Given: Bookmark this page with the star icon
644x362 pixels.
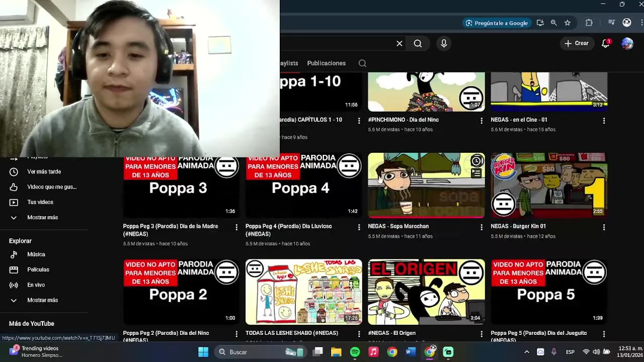Looking at the screenshot, I should (x=568, y=23).
